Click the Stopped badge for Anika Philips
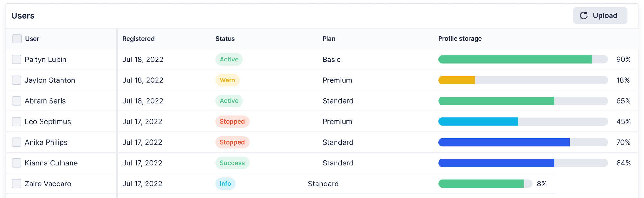The image size is (644, 198). click(232, 142)
